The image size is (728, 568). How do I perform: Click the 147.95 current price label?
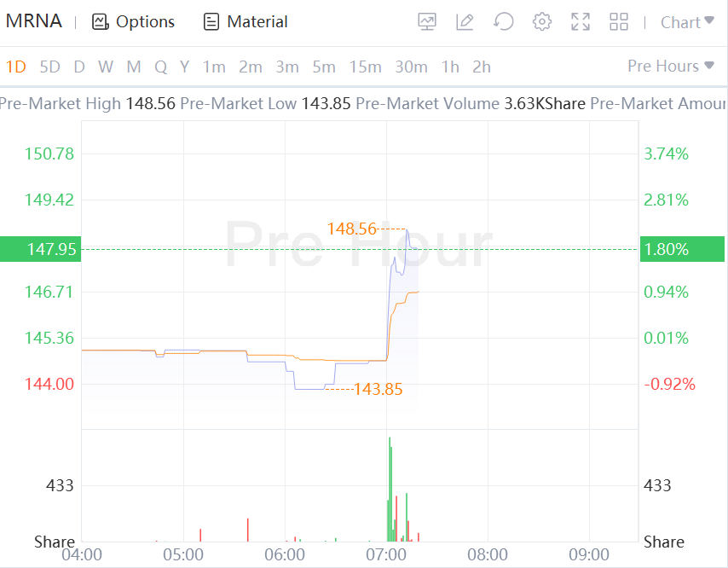(40, 249)
